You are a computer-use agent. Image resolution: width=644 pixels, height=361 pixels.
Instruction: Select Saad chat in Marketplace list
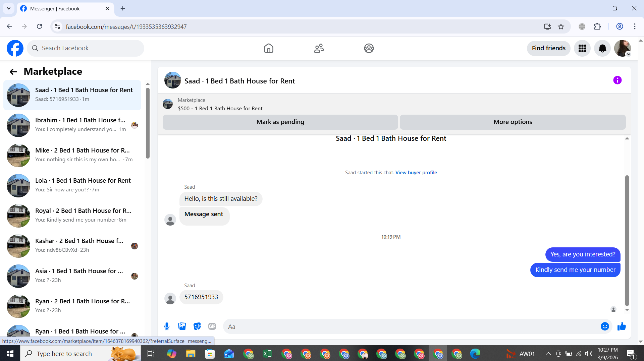pyautogui.click(x=72, y=95)
